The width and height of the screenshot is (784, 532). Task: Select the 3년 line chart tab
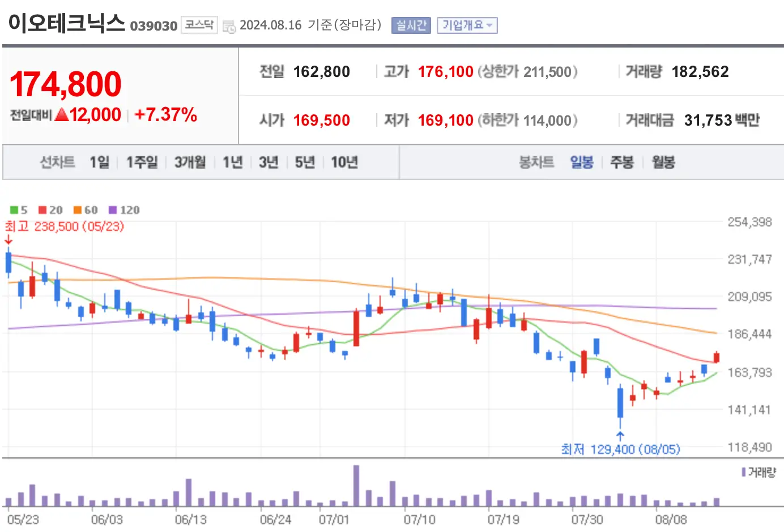269,162
